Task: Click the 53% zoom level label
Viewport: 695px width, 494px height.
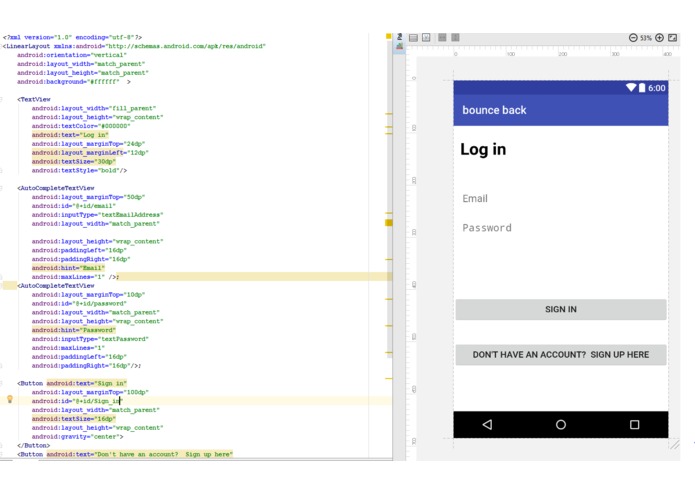Action: click(646, 38)
